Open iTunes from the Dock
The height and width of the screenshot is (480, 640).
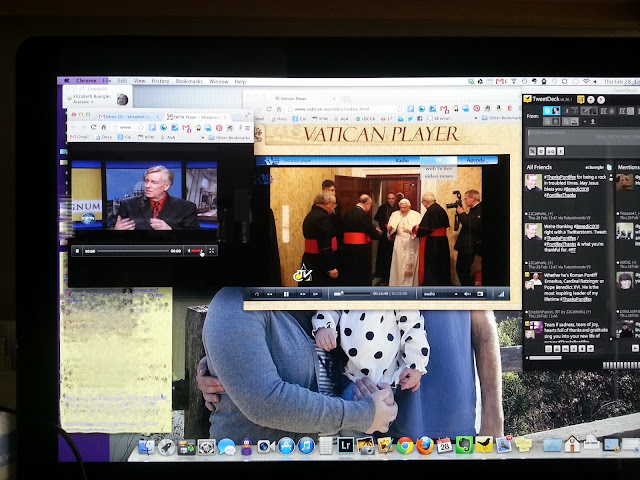coord(306,446)
